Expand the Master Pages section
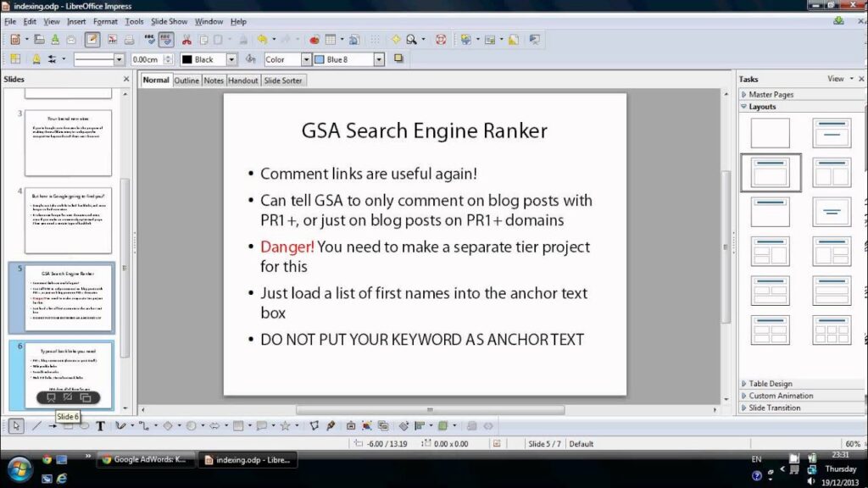868x488 pixels. click(x=770, y=95)
